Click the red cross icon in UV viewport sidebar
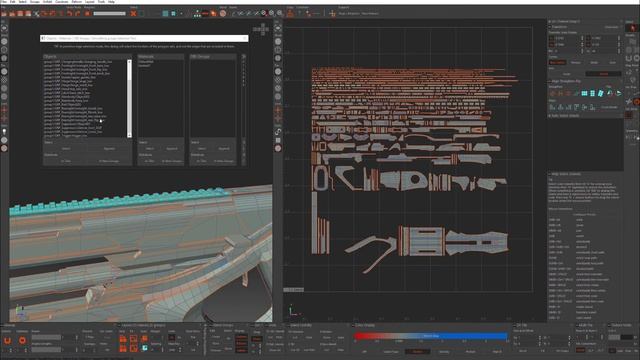The height and width of the screenshot is (360, 640). (x=278, y=110)
